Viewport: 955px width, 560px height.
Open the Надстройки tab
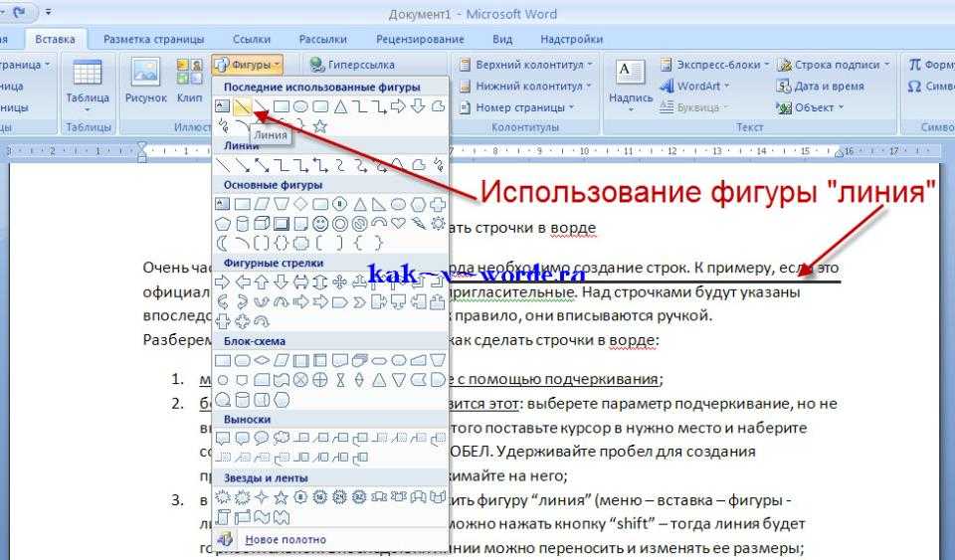point(571,39)
